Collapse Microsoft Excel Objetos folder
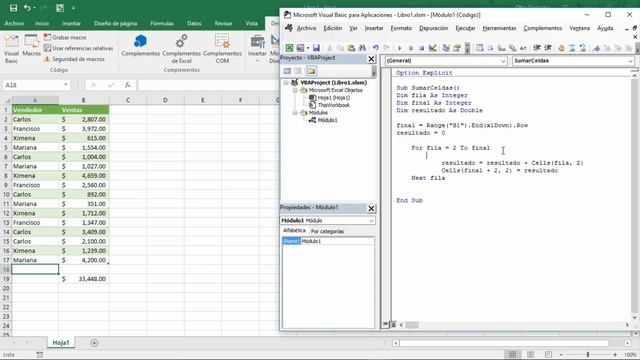 coord(295,90)
